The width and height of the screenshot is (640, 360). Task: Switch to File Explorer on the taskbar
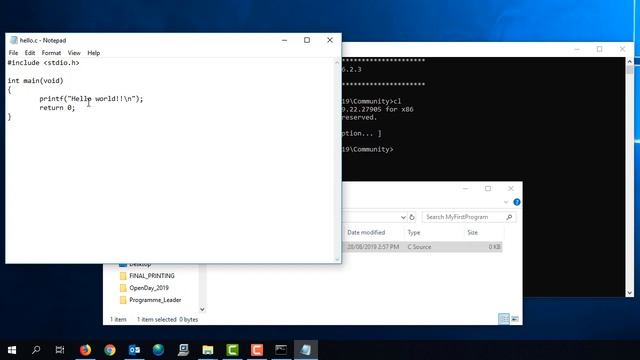208,350
